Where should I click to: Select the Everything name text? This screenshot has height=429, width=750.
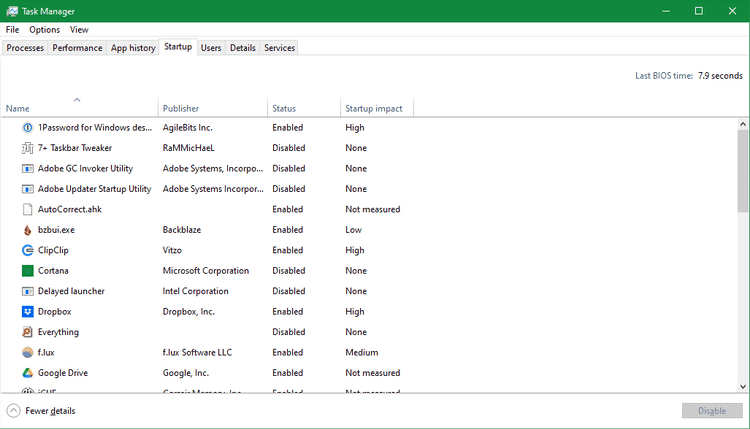(58, 332)
